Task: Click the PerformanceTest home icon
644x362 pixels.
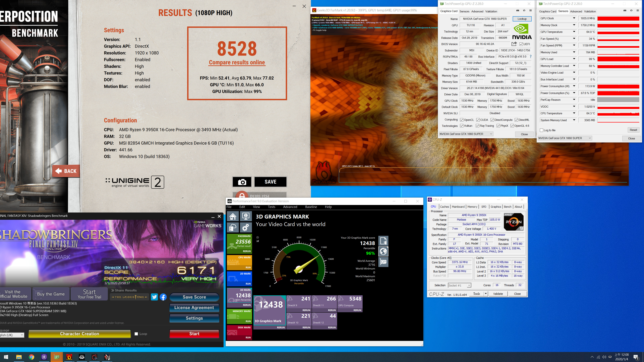Action: 233,216
